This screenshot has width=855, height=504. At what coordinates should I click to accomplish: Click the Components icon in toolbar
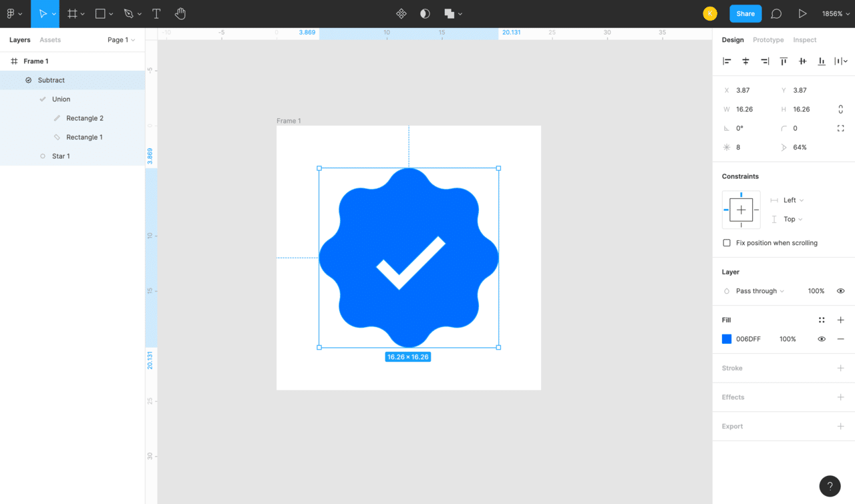coord(401,13)
